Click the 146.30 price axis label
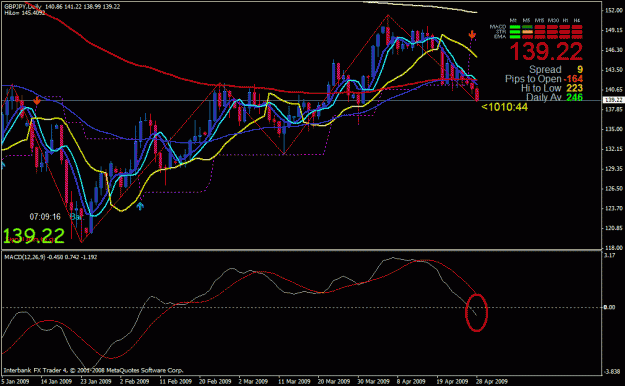 click(x=613, y=50)
